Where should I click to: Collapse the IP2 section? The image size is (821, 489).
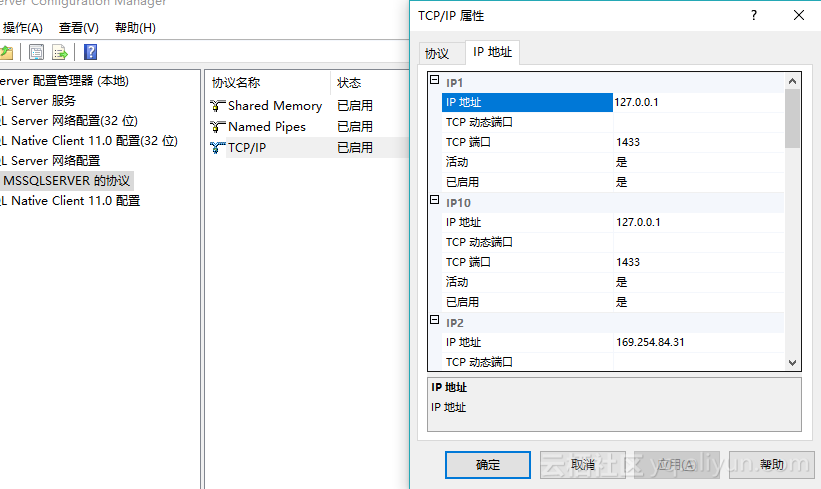pos(435,320)
